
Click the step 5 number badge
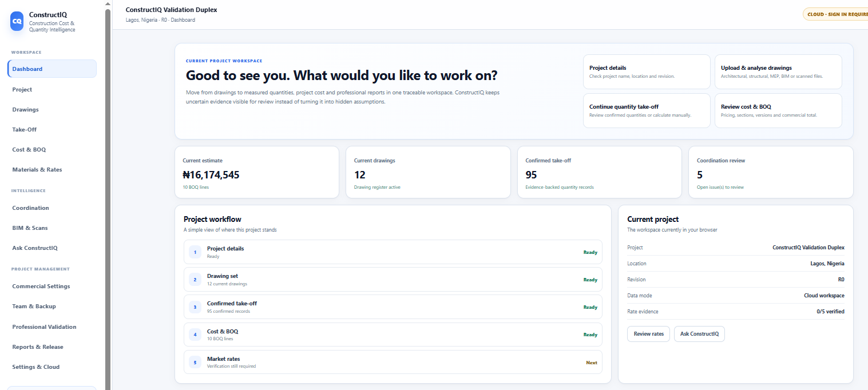pos(195,363)
